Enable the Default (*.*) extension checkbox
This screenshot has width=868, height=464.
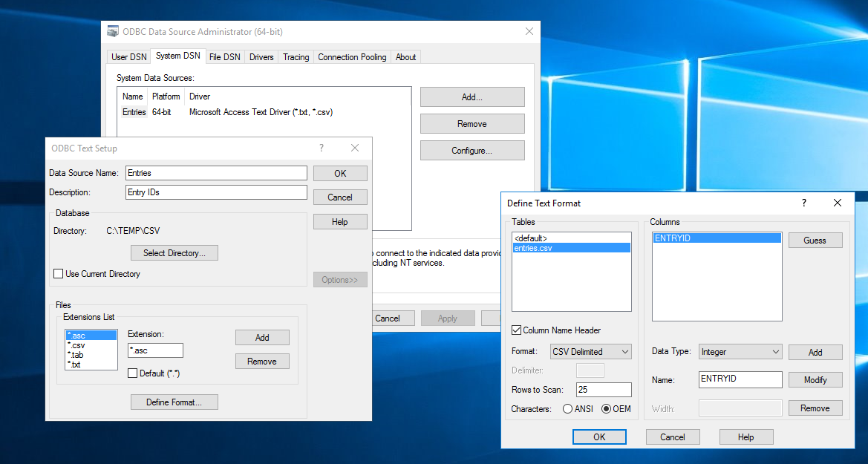coord(132,373)
